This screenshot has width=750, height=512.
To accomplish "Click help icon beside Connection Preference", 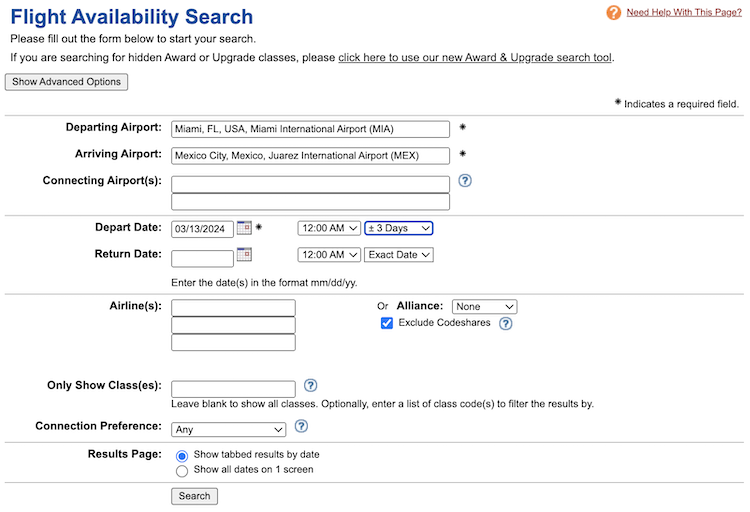I will click(x=301, y=427).
